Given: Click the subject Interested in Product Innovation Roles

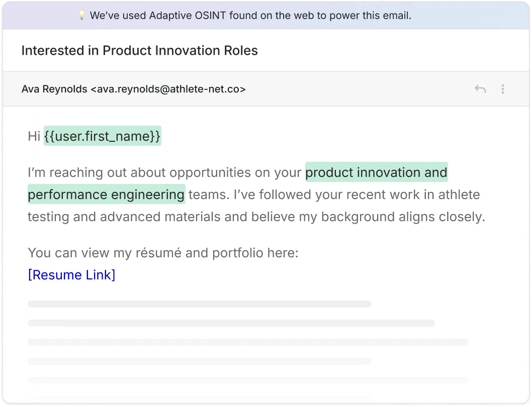Looking at the screenshot, I should point(140,50).
